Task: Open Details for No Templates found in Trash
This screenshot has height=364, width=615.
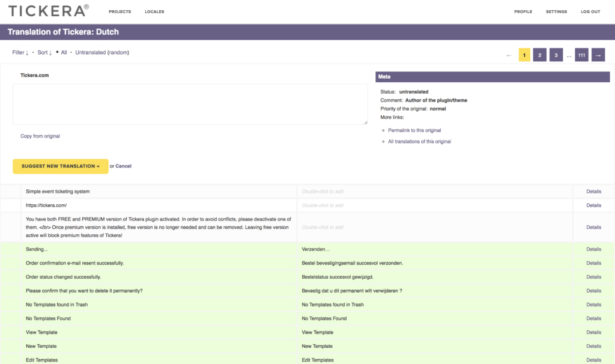Action: [x=594, y=305]
